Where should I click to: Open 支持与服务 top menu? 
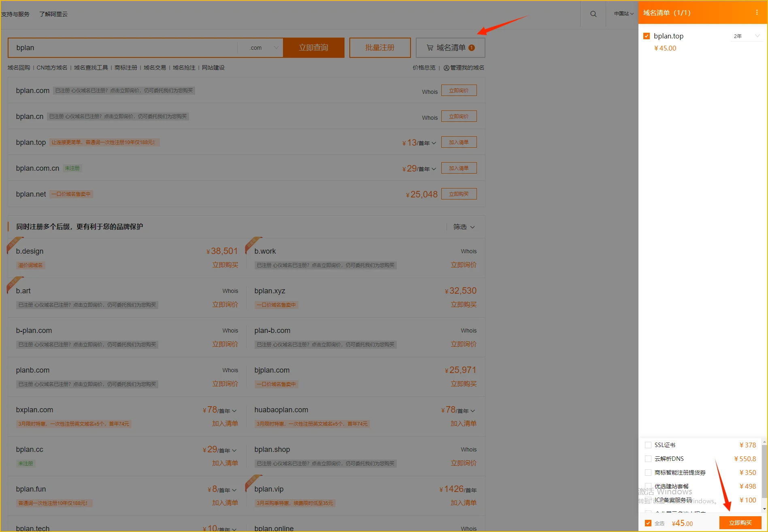15,14
